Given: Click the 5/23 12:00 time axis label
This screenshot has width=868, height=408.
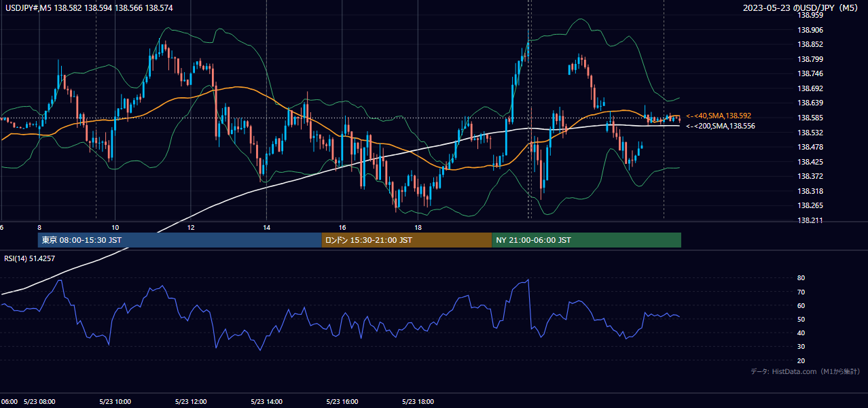Looking at the screenshot, I should 191,401.
